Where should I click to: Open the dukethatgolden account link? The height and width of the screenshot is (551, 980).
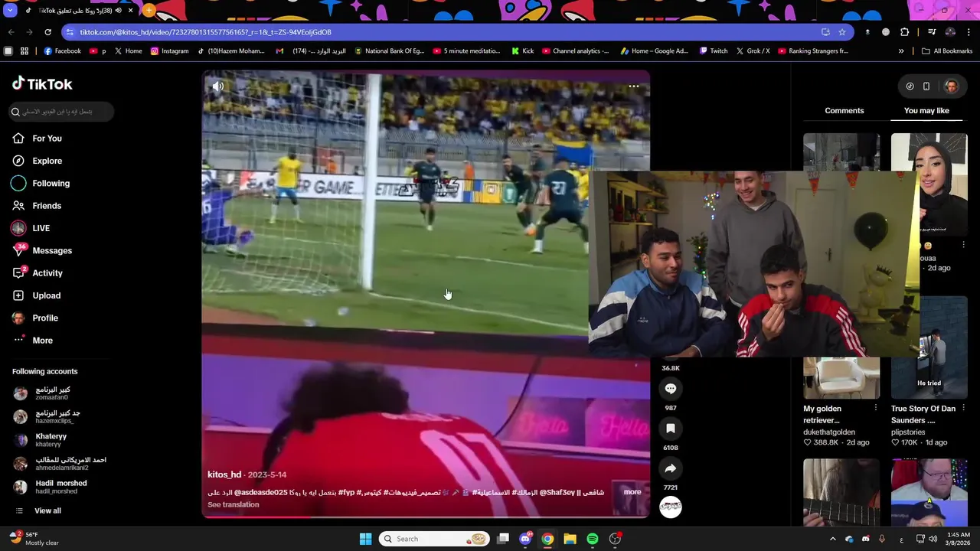pos(829,432)
